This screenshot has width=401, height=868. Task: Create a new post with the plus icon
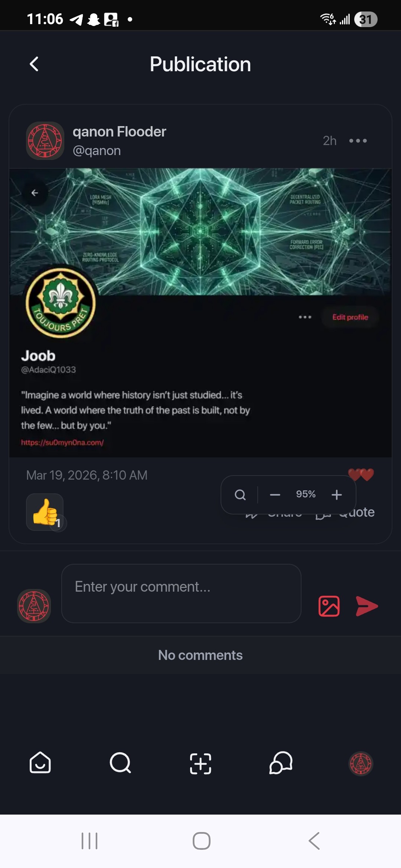pyautogui.click(x=200, y=763)
